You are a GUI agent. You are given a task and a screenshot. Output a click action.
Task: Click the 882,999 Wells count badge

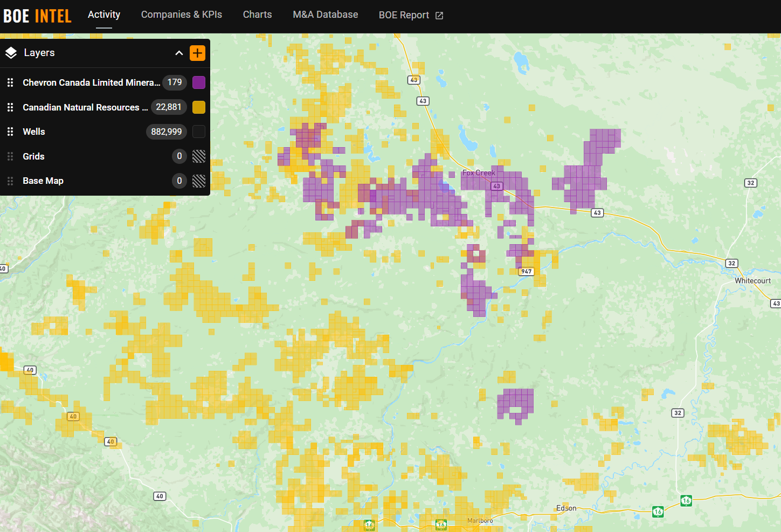(167, 132)
